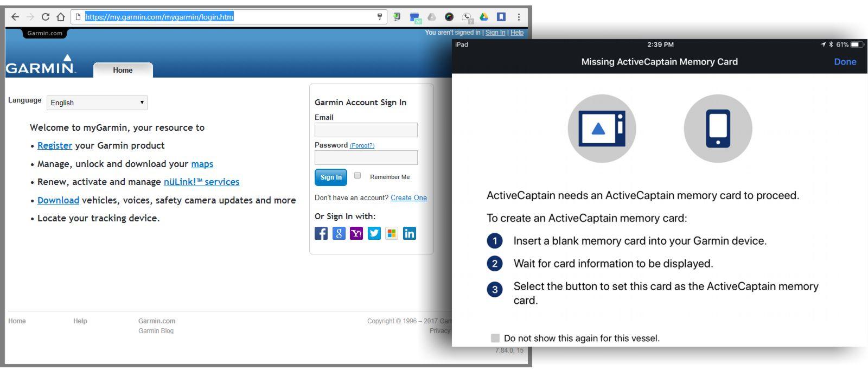Click the footer Help link
The height and width of the screenshot is (370, 868).
pos(80,321)
